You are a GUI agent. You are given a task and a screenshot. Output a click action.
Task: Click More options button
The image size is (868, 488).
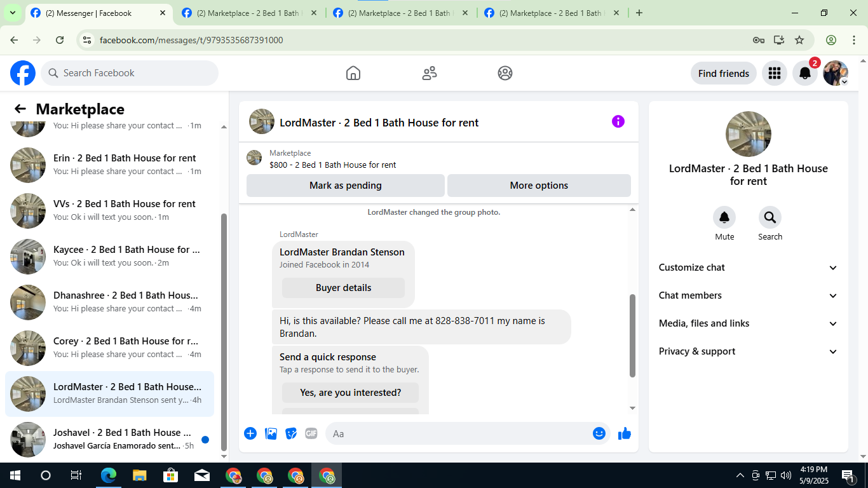pyautogui.click(x=539, y=186)
